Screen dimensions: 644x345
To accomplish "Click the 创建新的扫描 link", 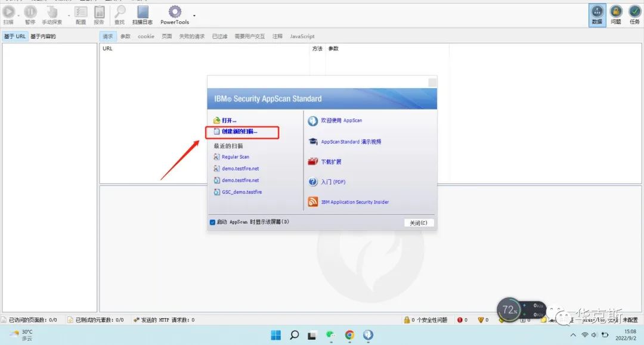I will (240, 131).
